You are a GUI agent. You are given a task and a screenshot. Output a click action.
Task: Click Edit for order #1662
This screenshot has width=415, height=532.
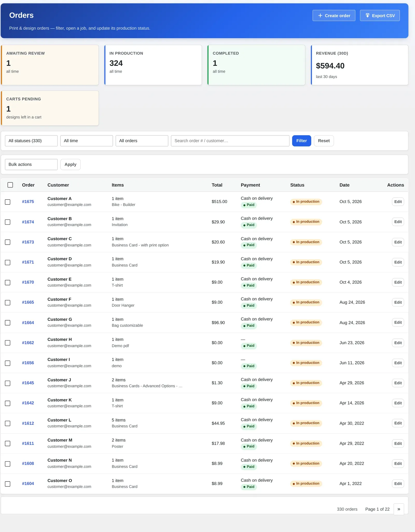click(398, 343)
